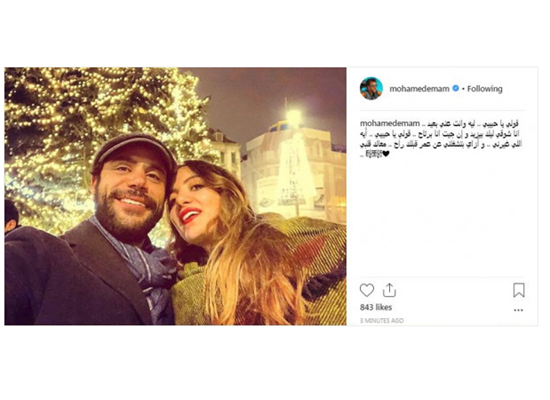Click the man's face in the photo
This screenshot has width=550, height=400.
tap(129, 189)
